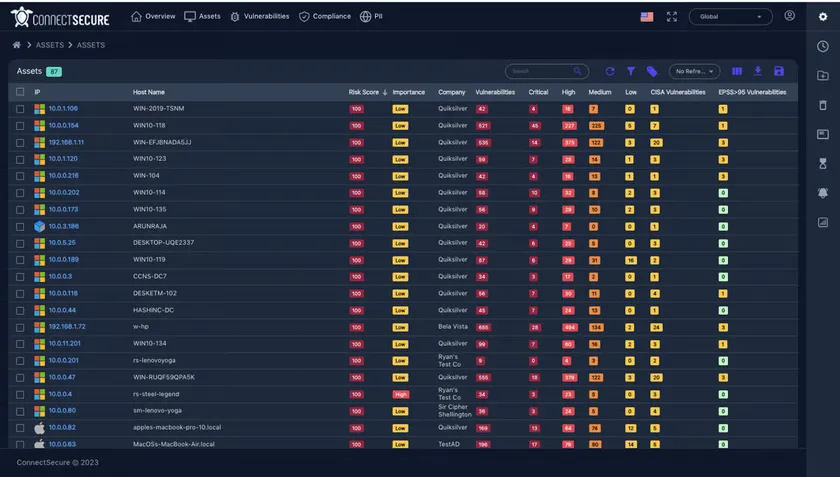Open the Compliance menu
This screenshot has height=477, width=840.
(x=325, y=17)
